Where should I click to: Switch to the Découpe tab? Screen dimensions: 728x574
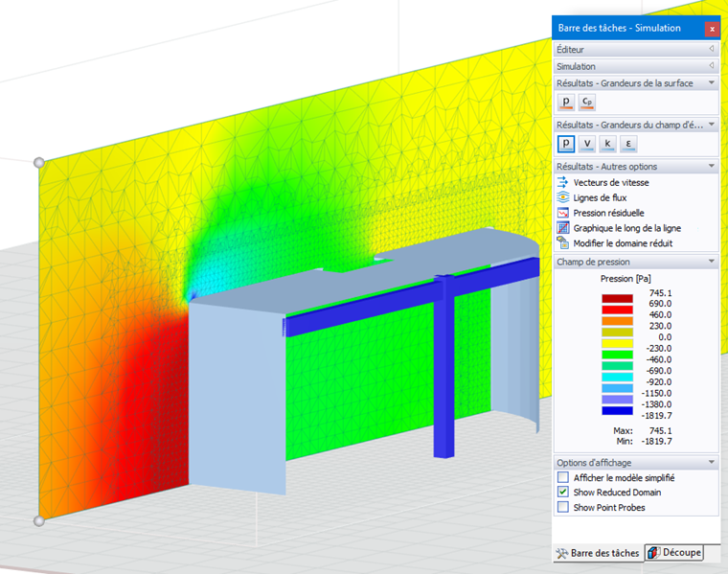[674, 552]
